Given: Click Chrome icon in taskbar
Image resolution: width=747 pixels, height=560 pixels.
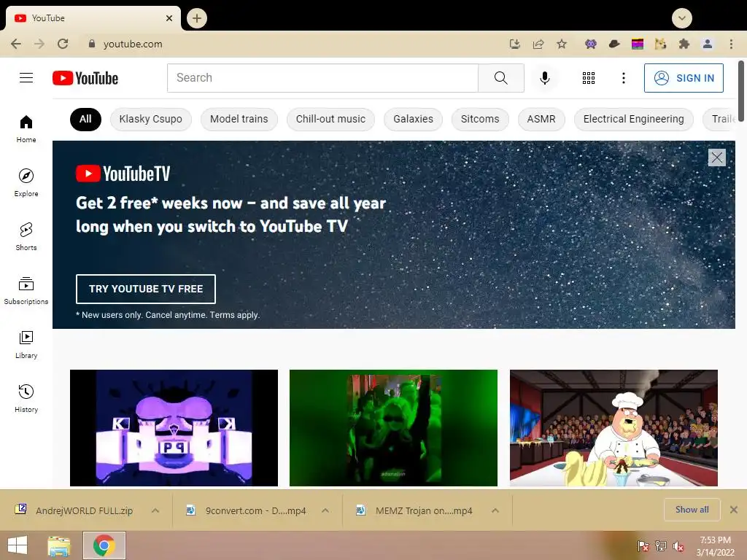Looking at the screenshot, I should [x=104, y=545].
